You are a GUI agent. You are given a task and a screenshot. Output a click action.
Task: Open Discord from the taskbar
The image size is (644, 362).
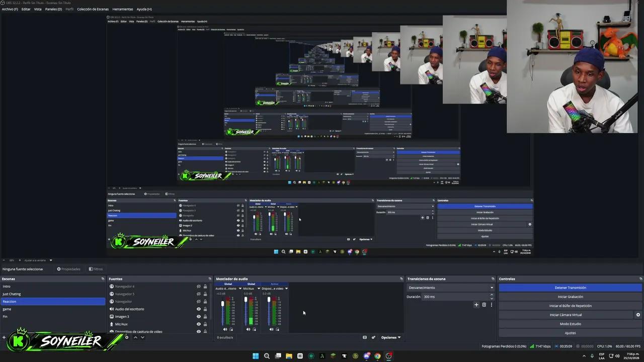click(366, 356)
